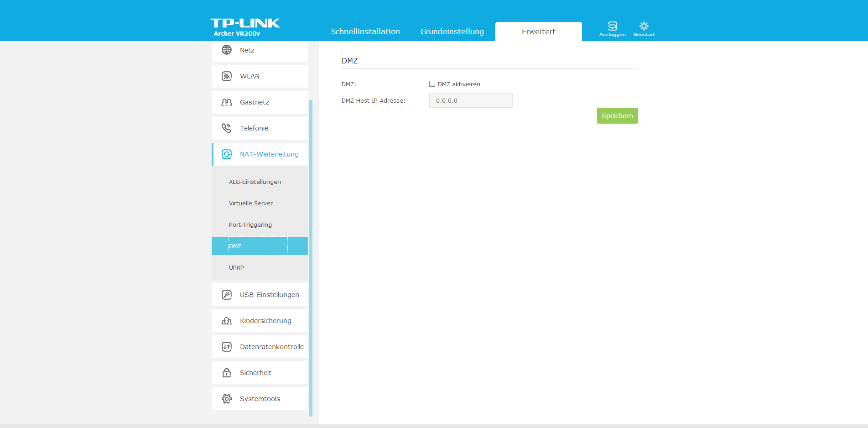Click the globe icon beside Netz
Viewport: 868px width, 428px height.
[226, 50]
